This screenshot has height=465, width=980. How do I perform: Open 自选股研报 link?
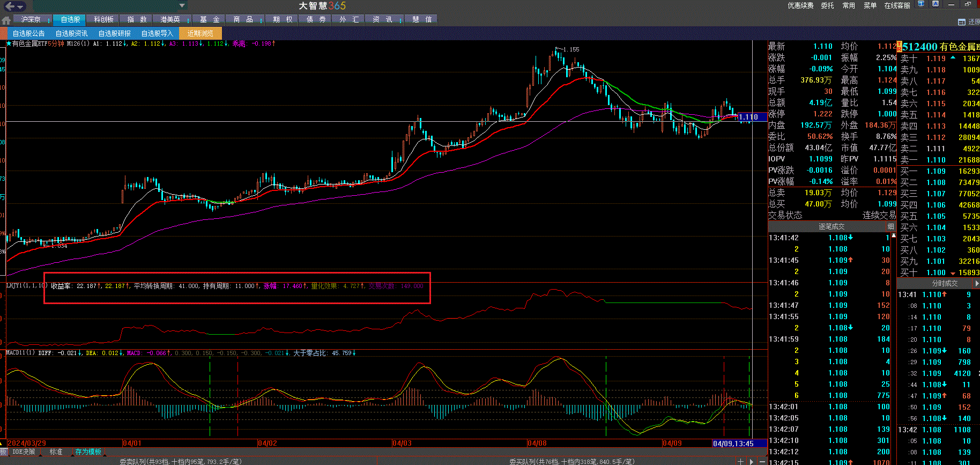click(114, 33)
